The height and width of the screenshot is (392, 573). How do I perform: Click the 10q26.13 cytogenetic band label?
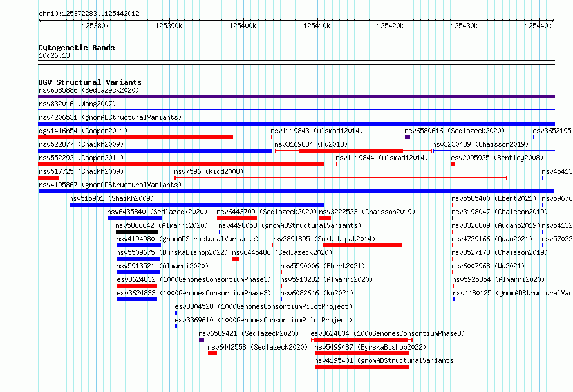(54, 55)
